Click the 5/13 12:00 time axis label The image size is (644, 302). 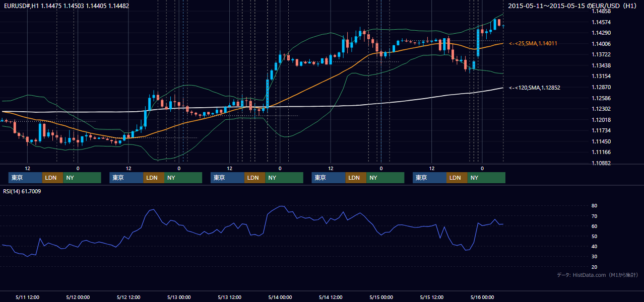[229, 297]
